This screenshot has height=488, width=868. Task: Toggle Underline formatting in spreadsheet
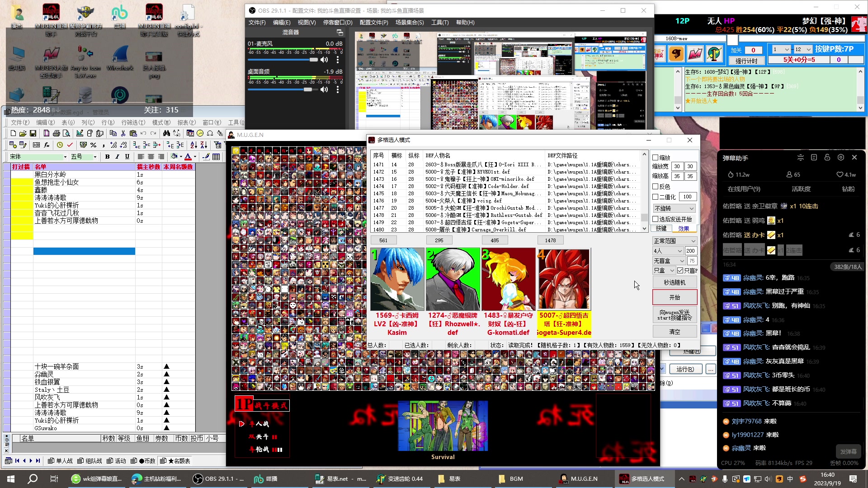127,157
